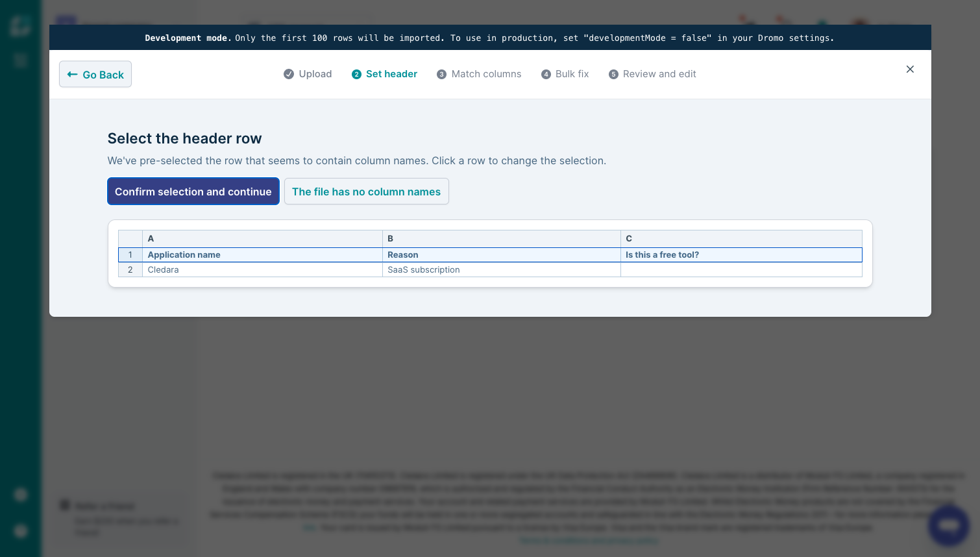Click column letter C header
The height and width of the screenshot is (557, 980).
[741, 239]
